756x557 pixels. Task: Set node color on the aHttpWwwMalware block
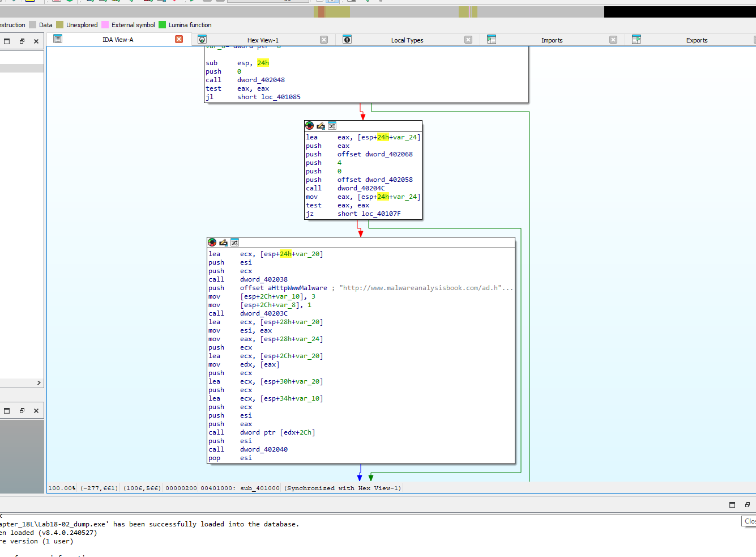212,243
